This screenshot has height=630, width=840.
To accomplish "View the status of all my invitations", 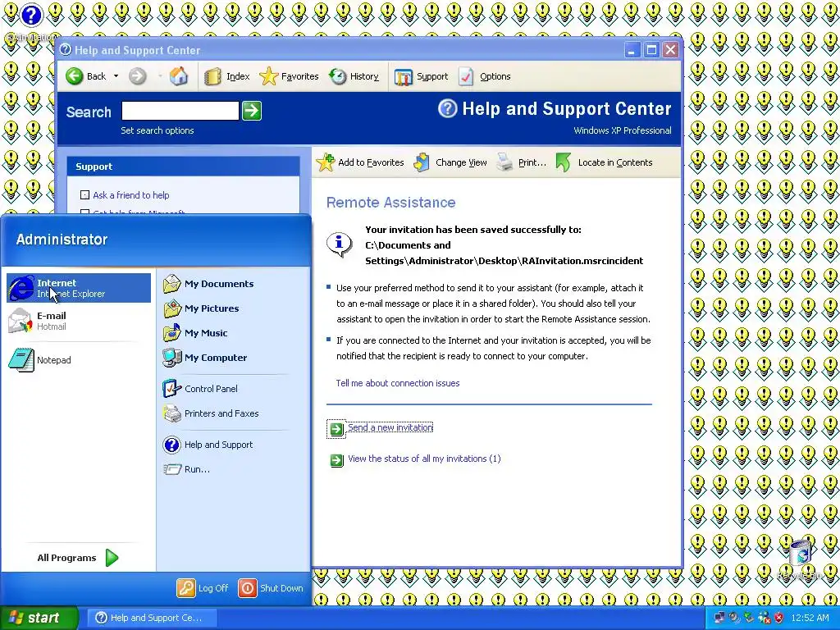I will 424,459.
